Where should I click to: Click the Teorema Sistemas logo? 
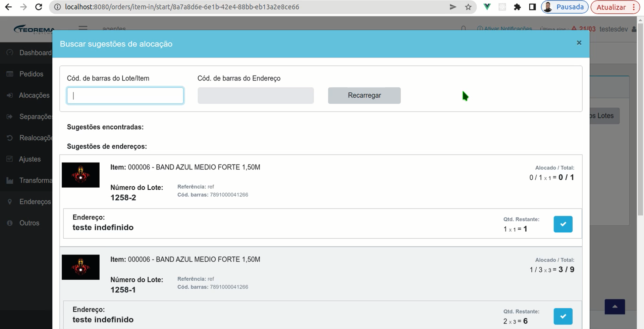click(34, 29)
